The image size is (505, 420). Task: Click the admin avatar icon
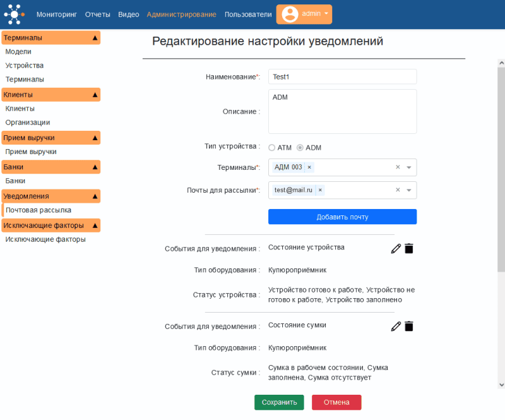coord(289,14)
